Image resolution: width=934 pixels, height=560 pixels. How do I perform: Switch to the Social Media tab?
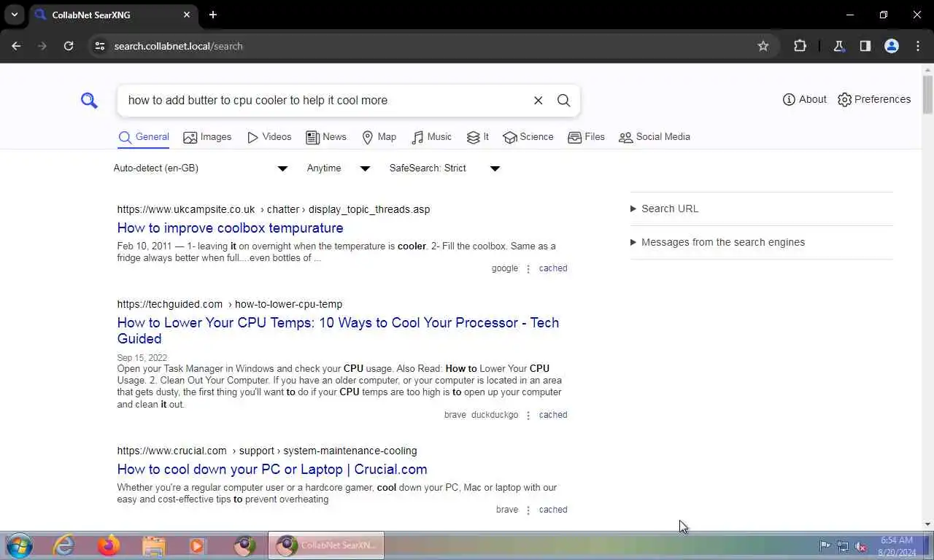[655, 137]
